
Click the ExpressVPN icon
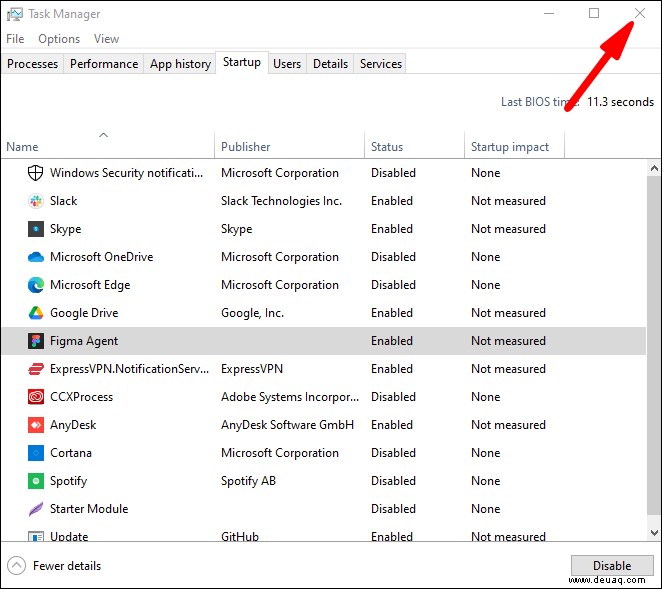click(x=35, y=369)
